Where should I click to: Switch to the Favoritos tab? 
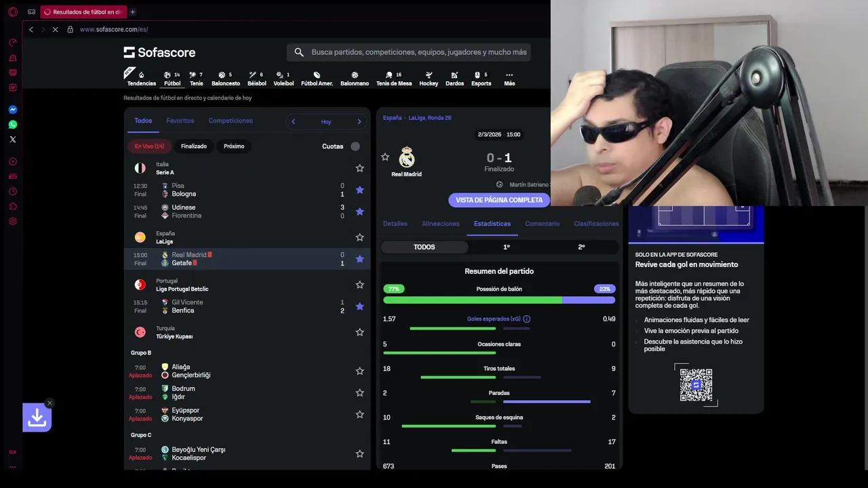(180, 121)
